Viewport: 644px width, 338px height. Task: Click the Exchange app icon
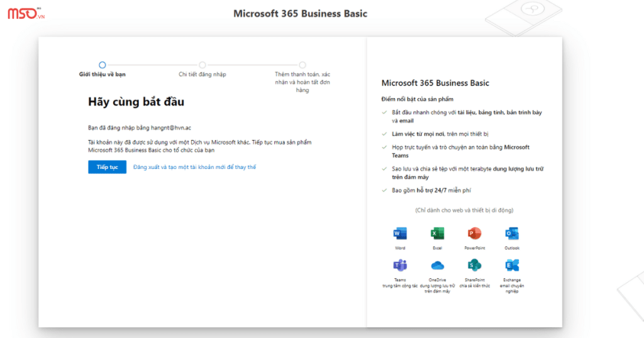point(512,265)
